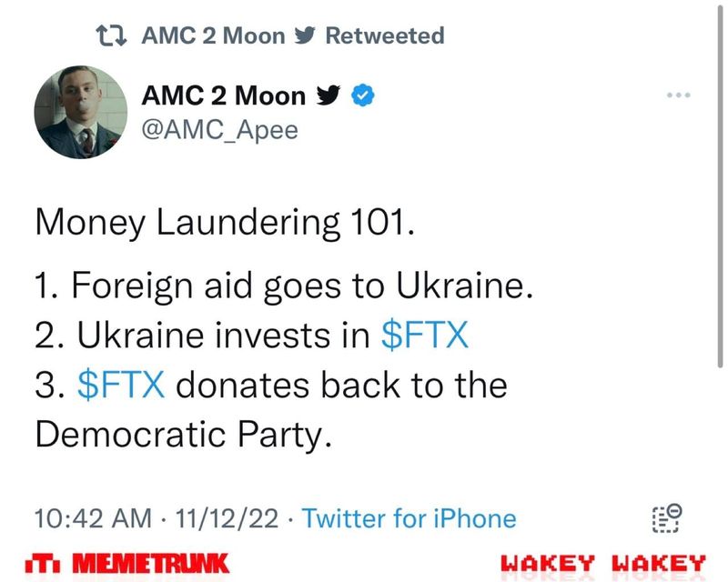The width and height of the screenshot is (728, 582).
Task: Open the AMC 2 Moon profile picture
Action: [x=80, y=113]
